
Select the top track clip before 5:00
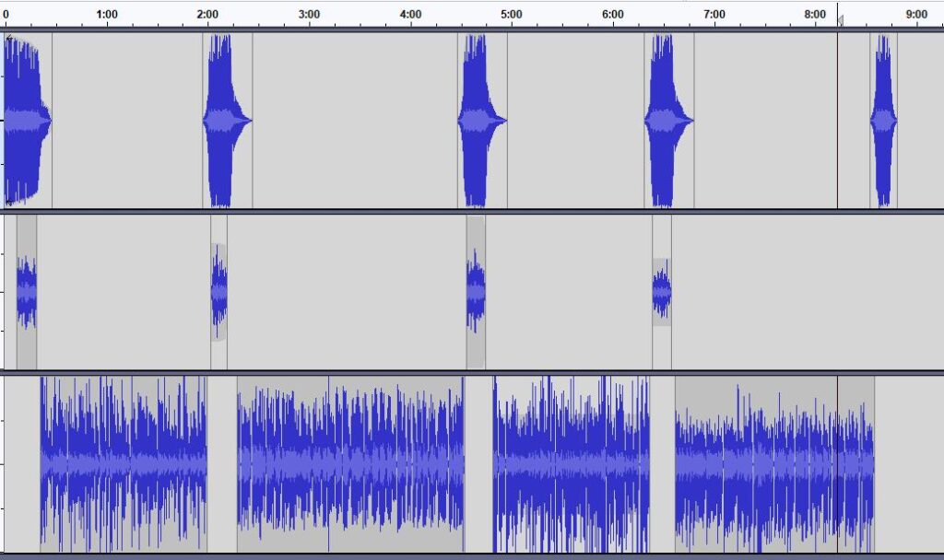480,120
